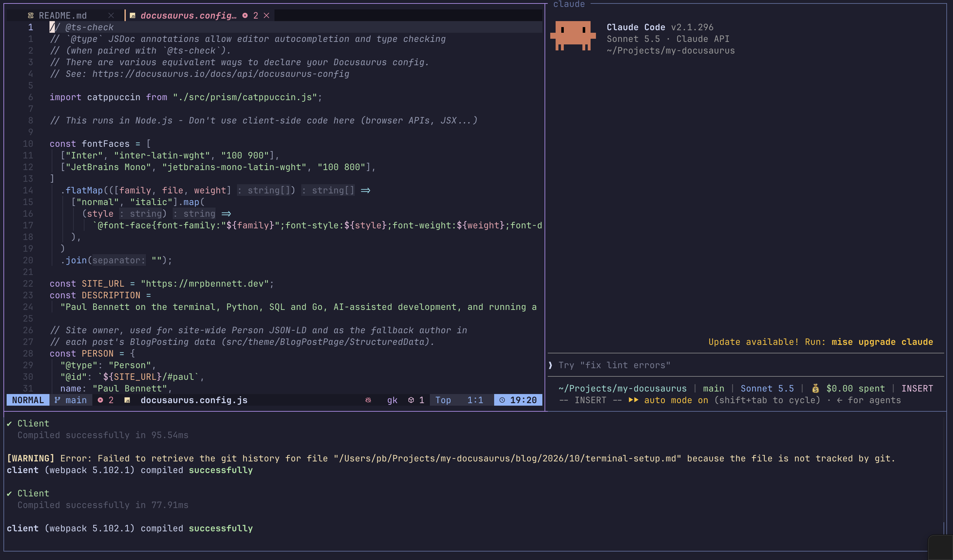Close the docusaurus.config tab
This screenshot has width=953, height=560.
point(267,15)
